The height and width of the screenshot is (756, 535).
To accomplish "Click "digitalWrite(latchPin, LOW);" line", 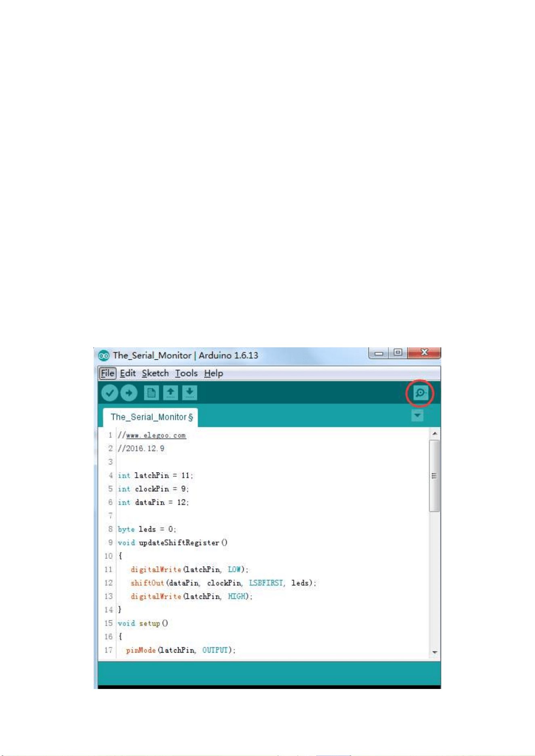I will click(190, 569).
